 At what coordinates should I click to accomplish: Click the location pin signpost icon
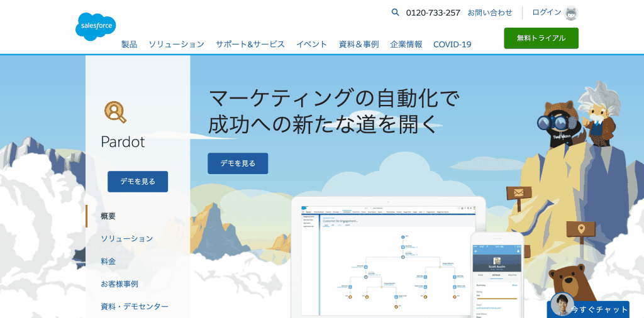580,228
